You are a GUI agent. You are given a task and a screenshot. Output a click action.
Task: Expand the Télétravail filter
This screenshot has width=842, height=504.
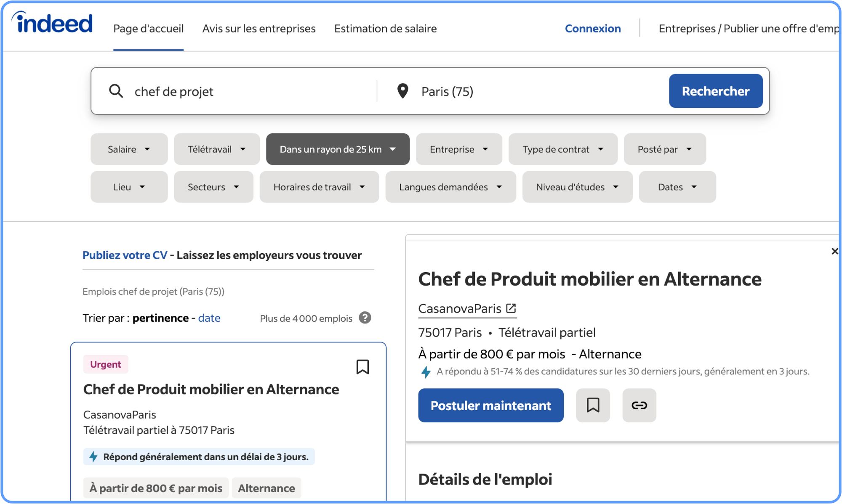217,149
